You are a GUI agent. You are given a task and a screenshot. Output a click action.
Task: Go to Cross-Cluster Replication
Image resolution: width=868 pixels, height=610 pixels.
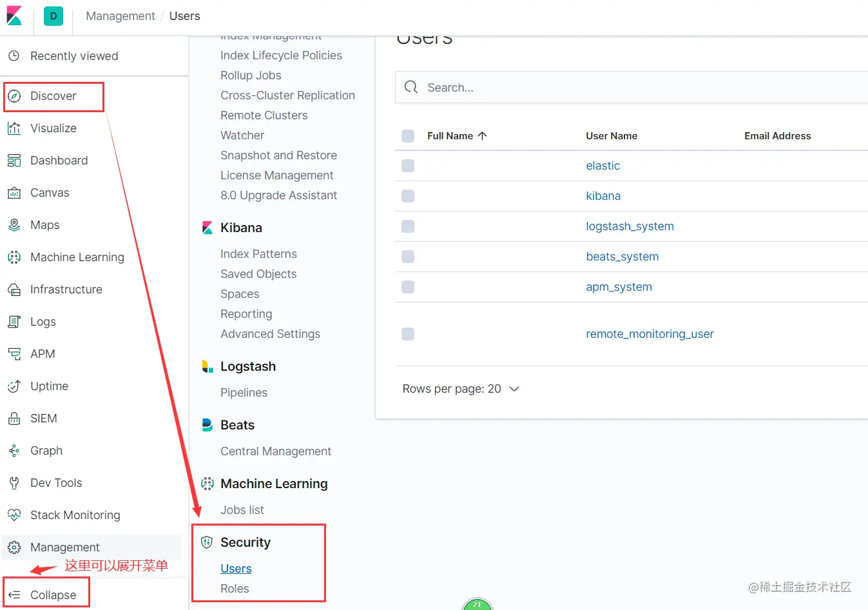pos(287,95)
